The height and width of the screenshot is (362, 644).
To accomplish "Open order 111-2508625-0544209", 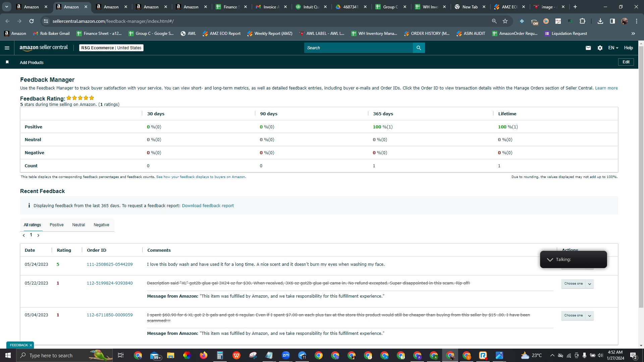I will [110, 264].
